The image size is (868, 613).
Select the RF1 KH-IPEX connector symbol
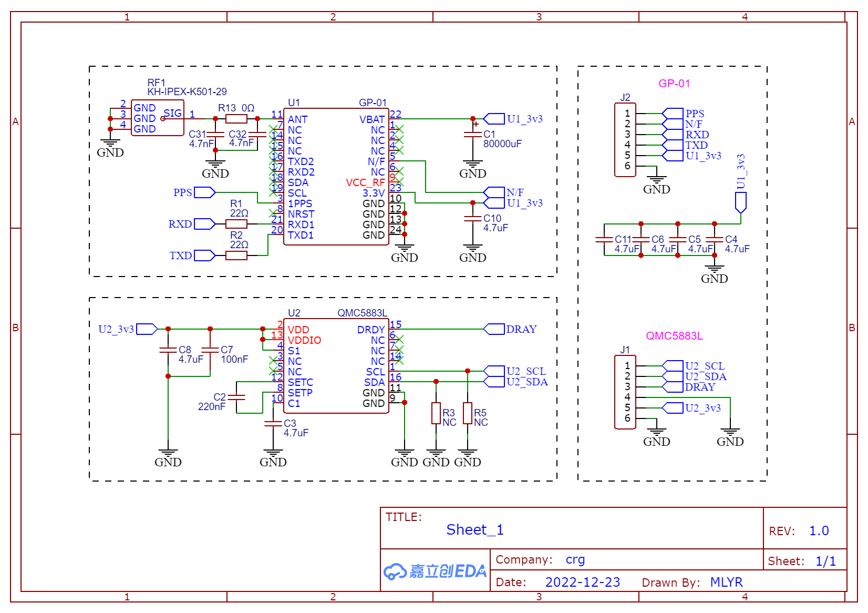(x=158, y=118)
